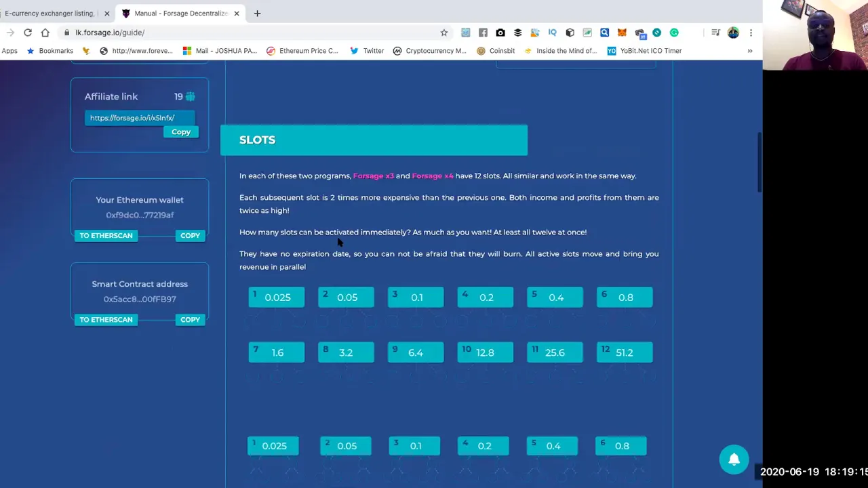Click the green Grammarly extension icon

674,33
